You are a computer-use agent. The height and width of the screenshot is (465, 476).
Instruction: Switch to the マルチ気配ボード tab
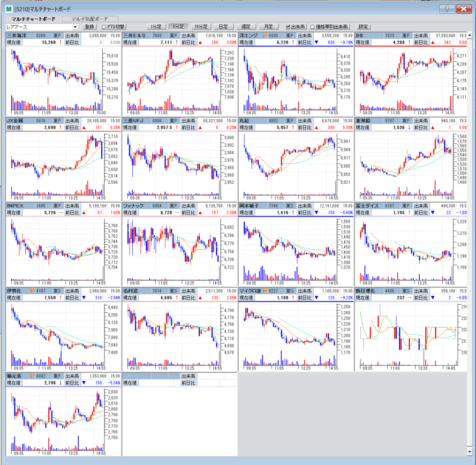tap(89, 19)
